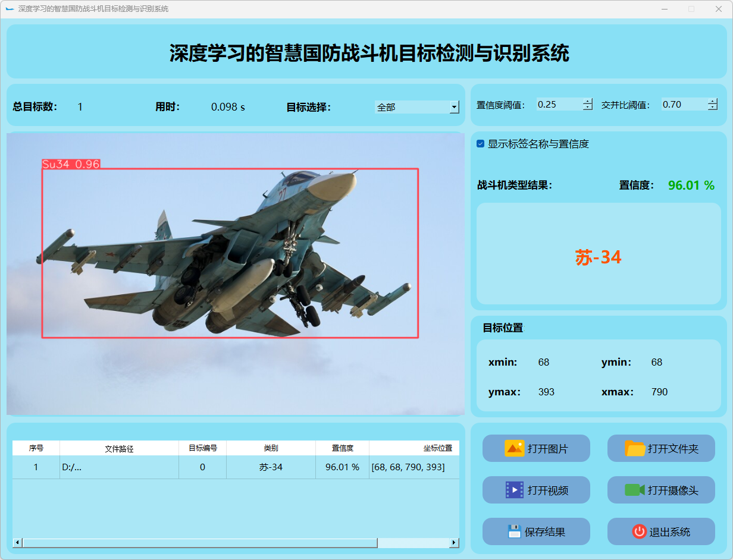Click the 文件路径 column header

pyautogui.click(x=119, y=449)
